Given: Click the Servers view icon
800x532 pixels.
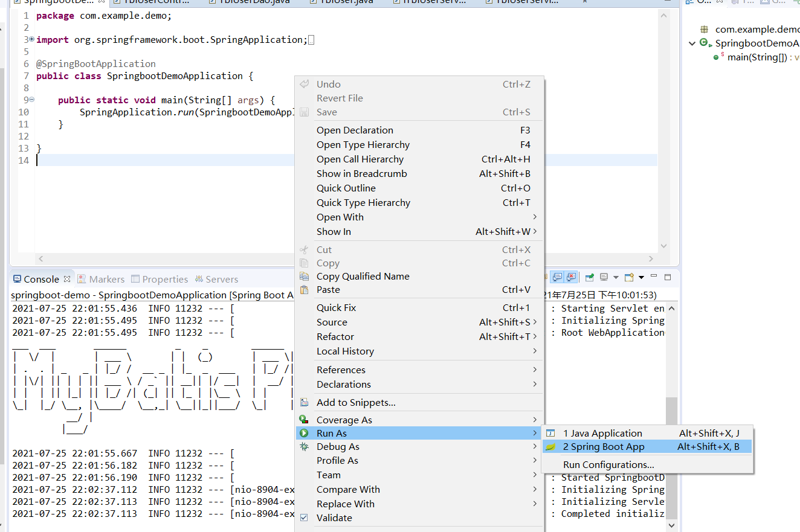Looking at the screenshot, I should coord(199,279).
